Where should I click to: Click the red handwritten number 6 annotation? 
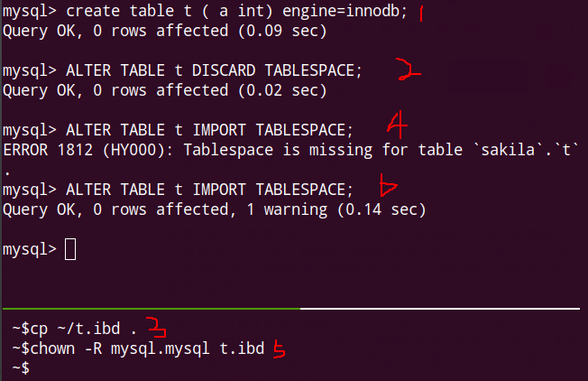(389, 188)
